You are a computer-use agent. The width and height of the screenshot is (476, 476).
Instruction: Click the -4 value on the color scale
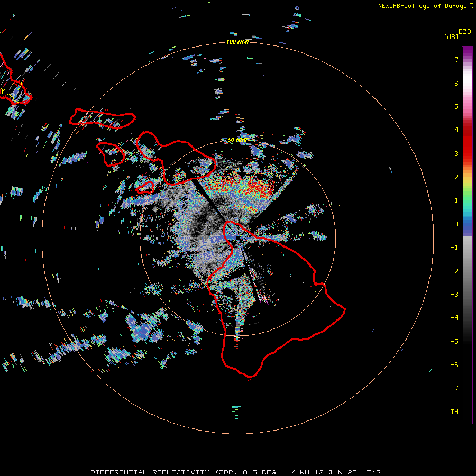point(454,318)
